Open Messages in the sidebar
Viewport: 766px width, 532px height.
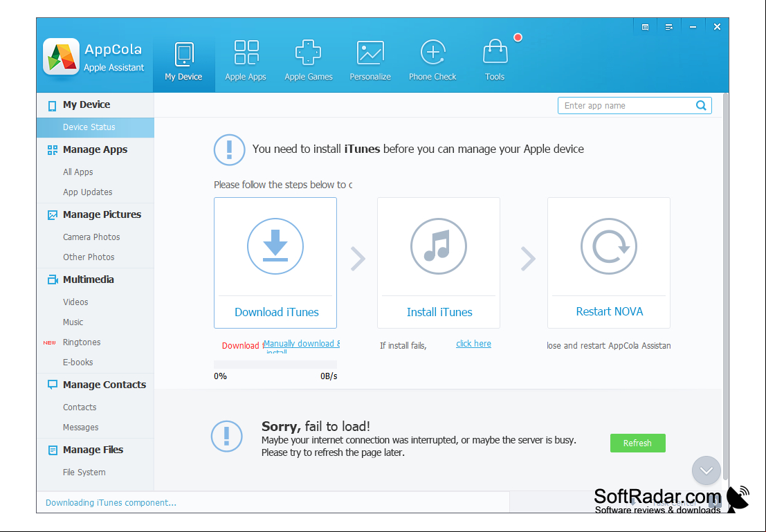tap(80, 427)
